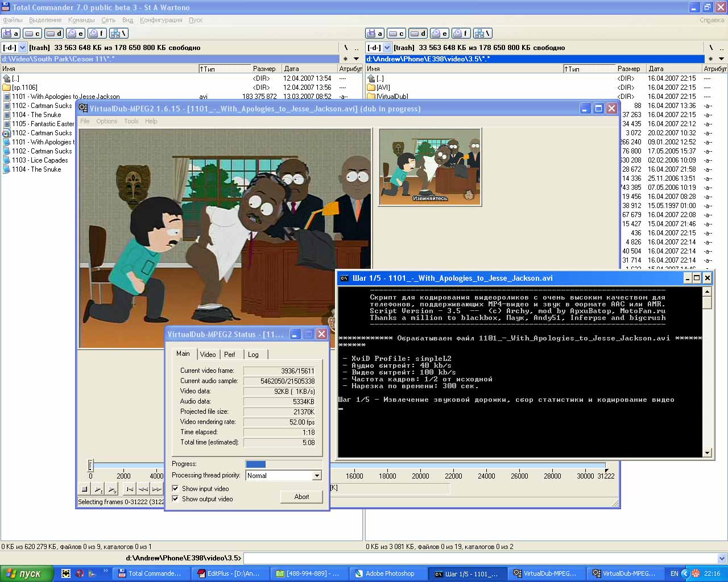Toggle Show output video checkbox
The height and width of the screenshot is (582, 728).
pyautogui.click(x=175, y=498)
